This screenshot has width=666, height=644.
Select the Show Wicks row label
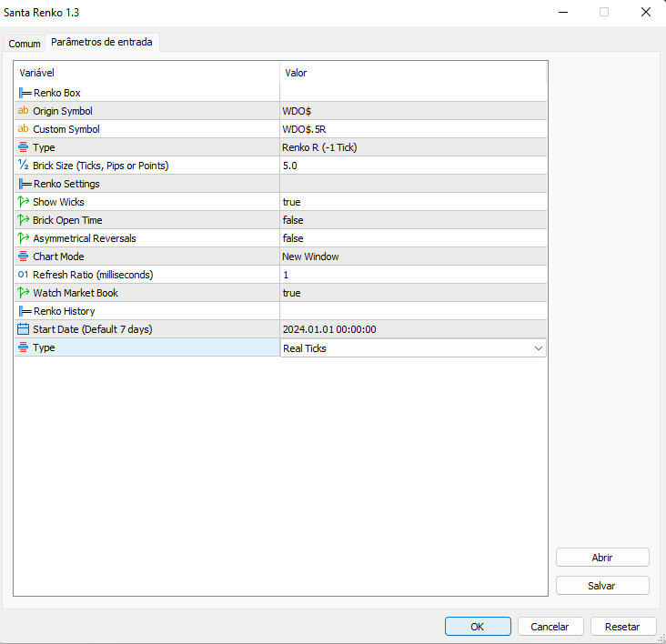58,202
